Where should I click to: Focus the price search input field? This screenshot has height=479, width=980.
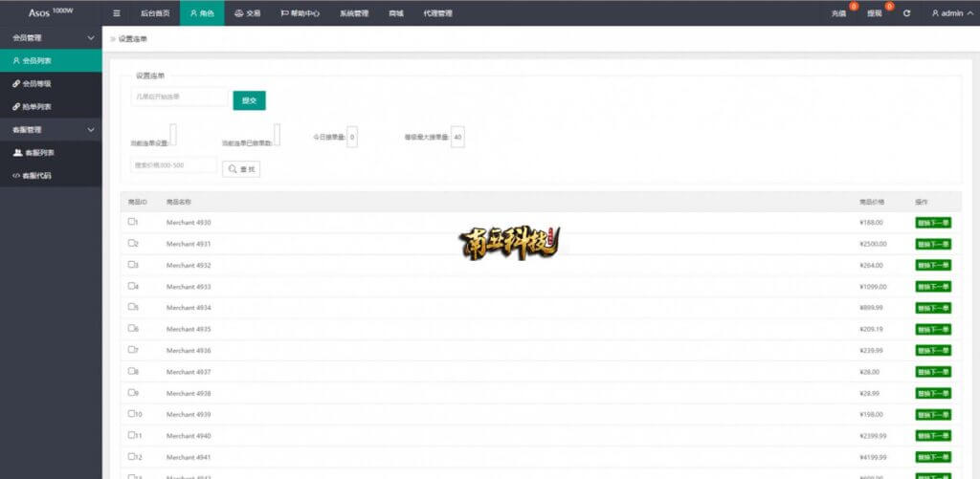[x=174, y=165]
